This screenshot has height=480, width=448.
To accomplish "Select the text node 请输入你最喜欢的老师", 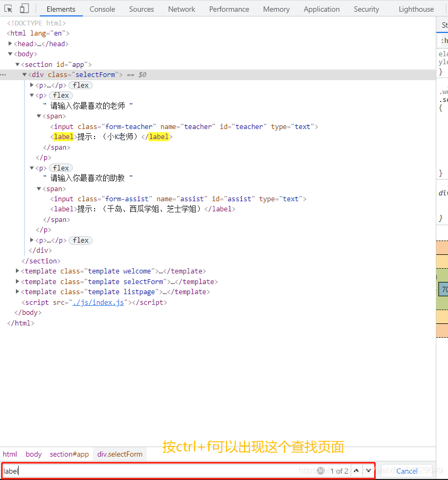I will pos(88,106).
